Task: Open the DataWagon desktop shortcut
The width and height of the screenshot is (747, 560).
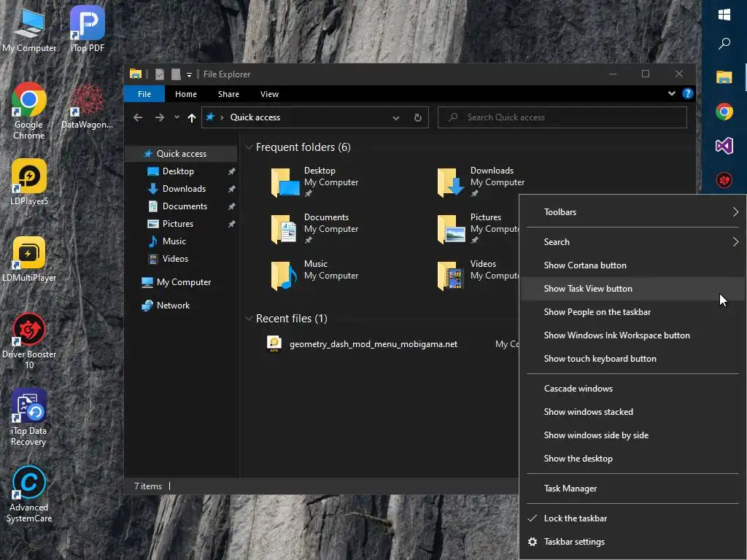Action: tap(88, 106)
